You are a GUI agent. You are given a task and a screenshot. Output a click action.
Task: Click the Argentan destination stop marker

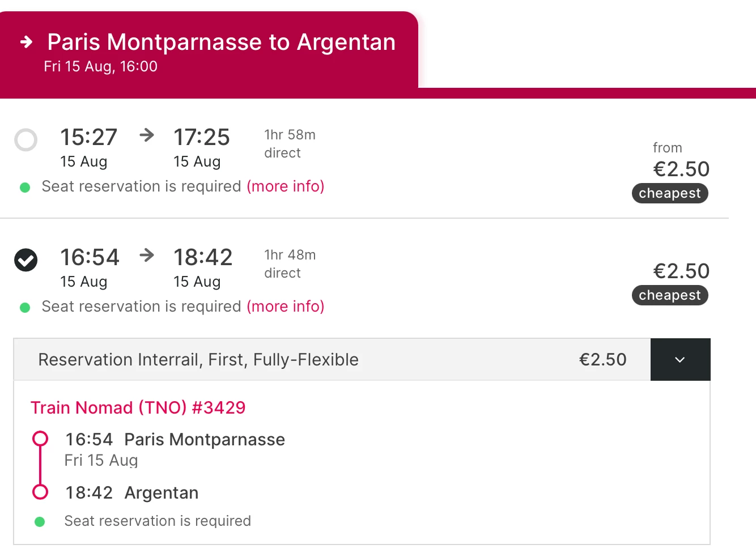[40, 492]
